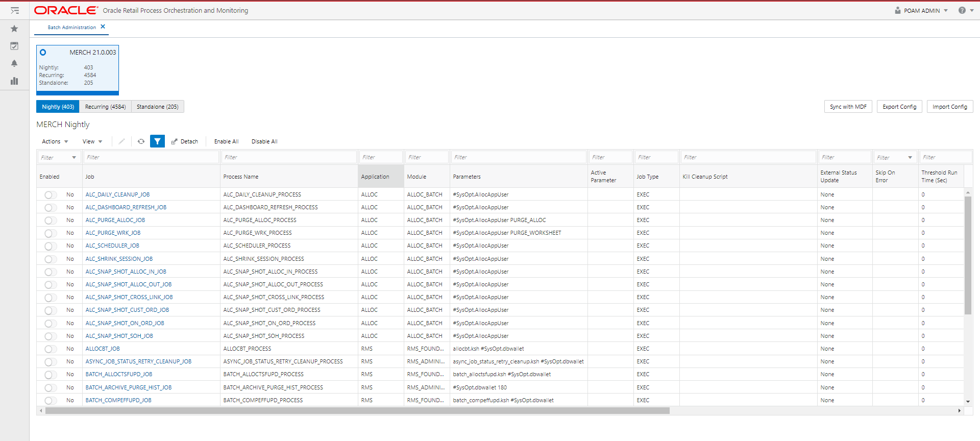
Task: Click the Parameters filter field
Action: click(x=519, y=157)
